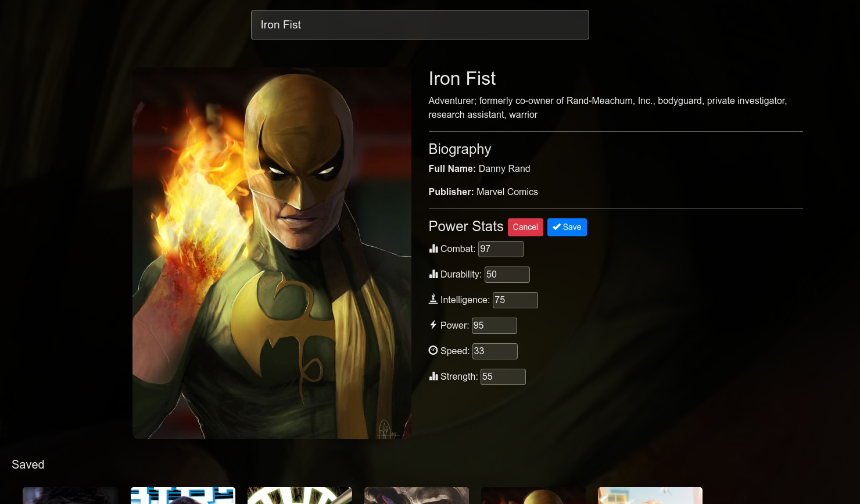This screenshot has height=504, width=860.
Task: Click the Combat value input
Action: [500, 249]
